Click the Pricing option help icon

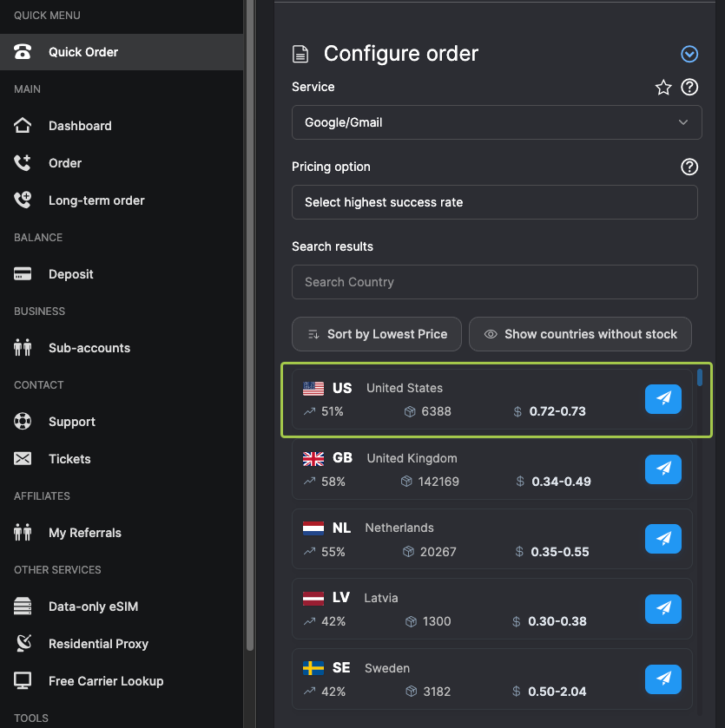[x=689, y=167]
